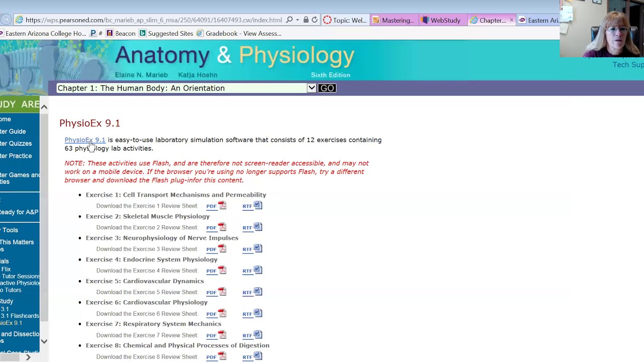Click the webcam video thumbnail
The width and height of the screenshot is (644, 362).
click(602, 29)
